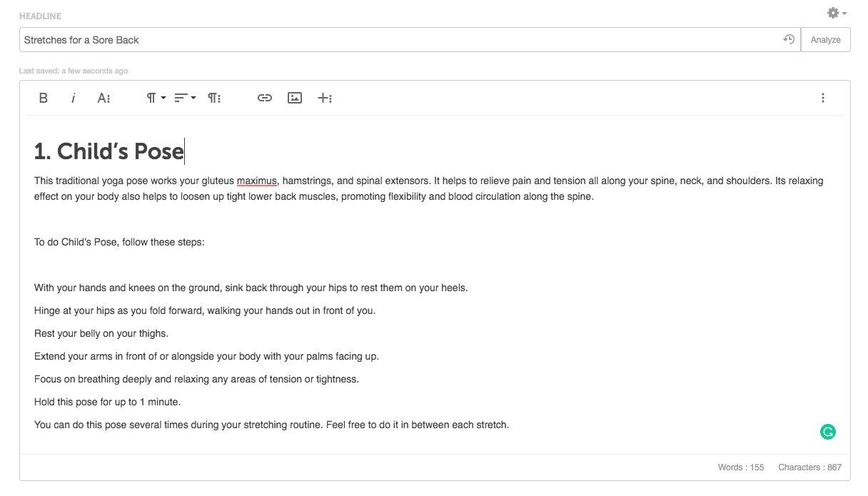The image size is (868, 496).
Task: Click the headline history icon
Action: coord(789,40)
